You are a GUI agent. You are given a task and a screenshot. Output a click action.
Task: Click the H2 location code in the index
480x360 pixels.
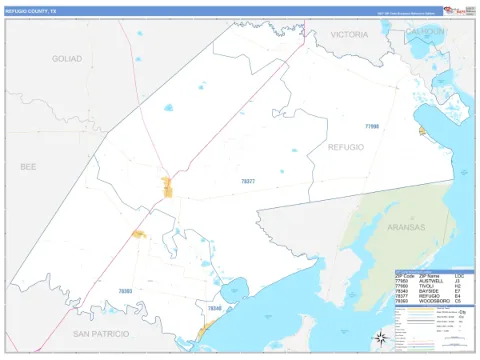[x=458, y=286]
